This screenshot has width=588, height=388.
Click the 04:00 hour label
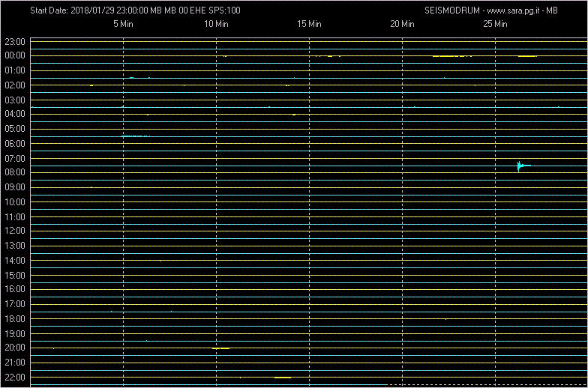[x=15, y=114]
